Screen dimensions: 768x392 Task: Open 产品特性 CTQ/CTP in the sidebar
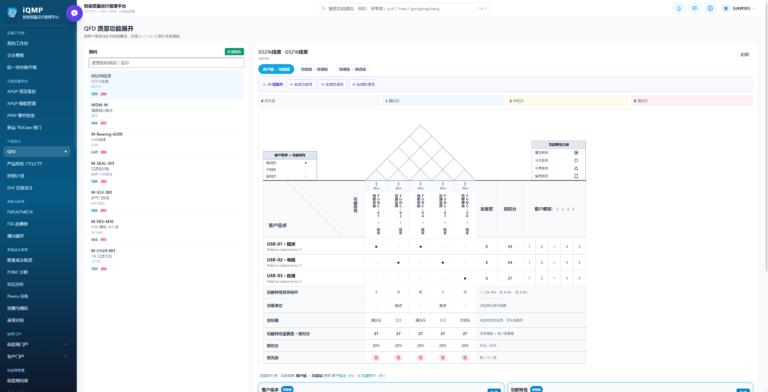37,164
